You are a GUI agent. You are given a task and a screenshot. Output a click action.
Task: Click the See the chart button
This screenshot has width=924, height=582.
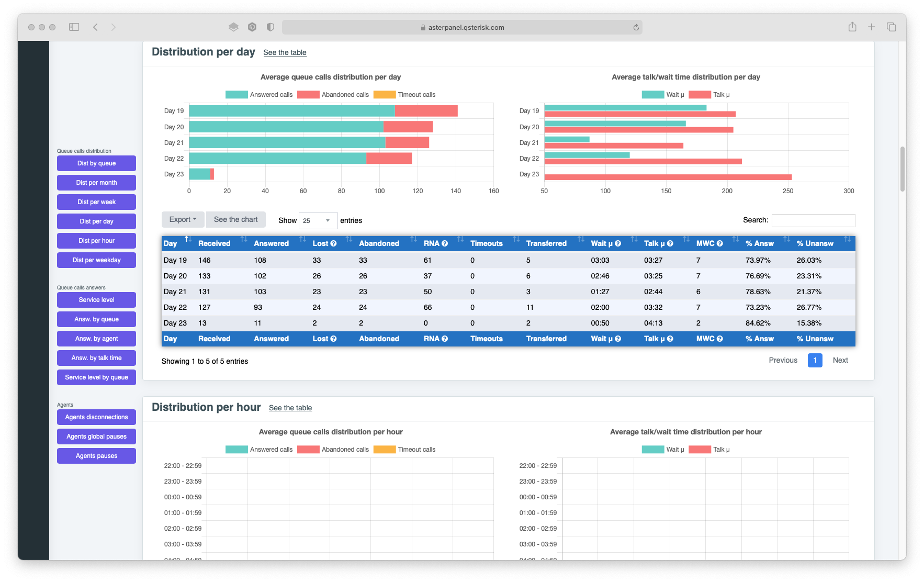click(236, 220)
